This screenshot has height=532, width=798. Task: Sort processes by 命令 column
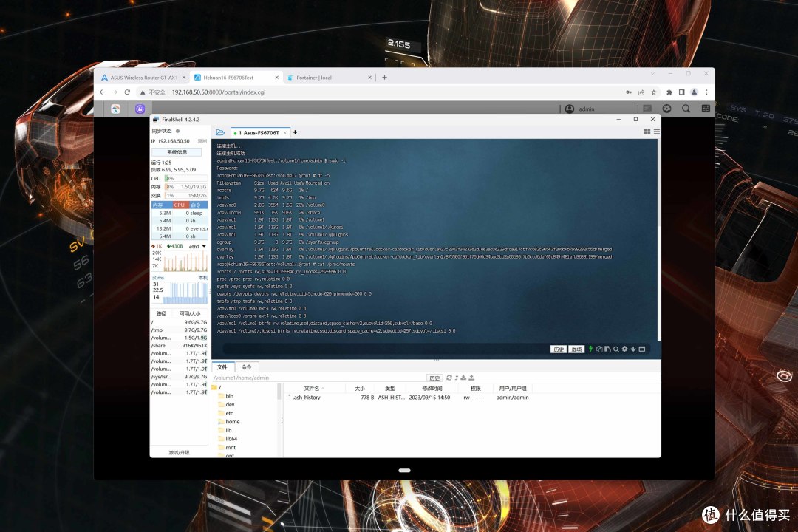(197, 205)
